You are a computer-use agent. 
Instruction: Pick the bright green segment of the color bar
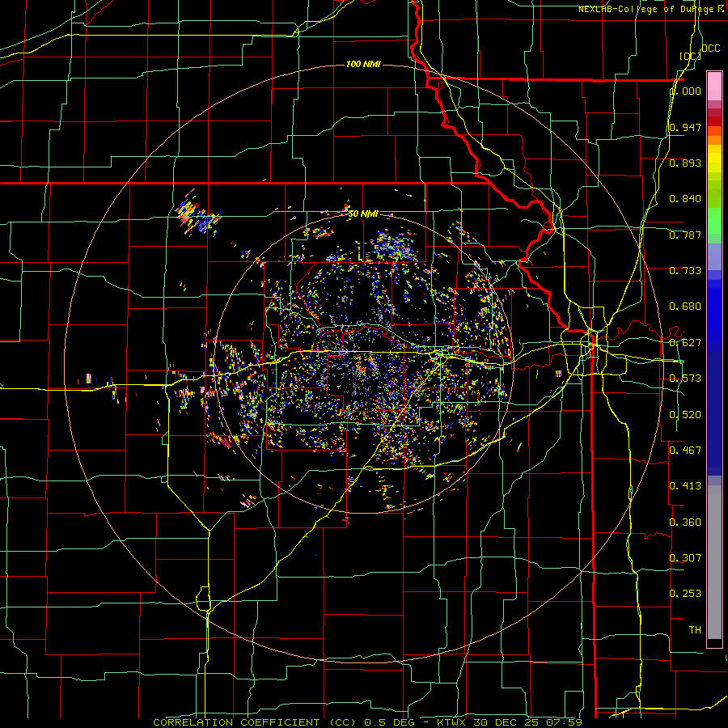coord(714,221)
